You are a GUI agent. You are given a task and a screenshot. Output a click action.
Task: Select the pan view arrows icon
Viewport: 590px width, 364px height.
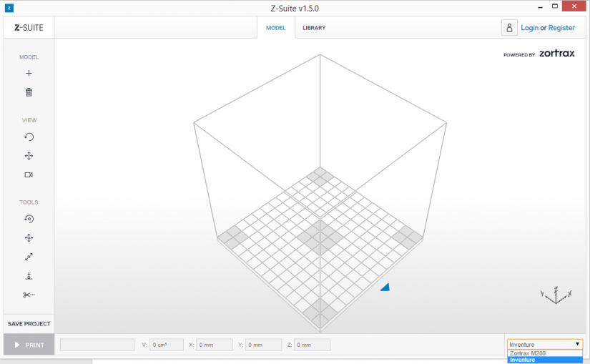(29, 156)
